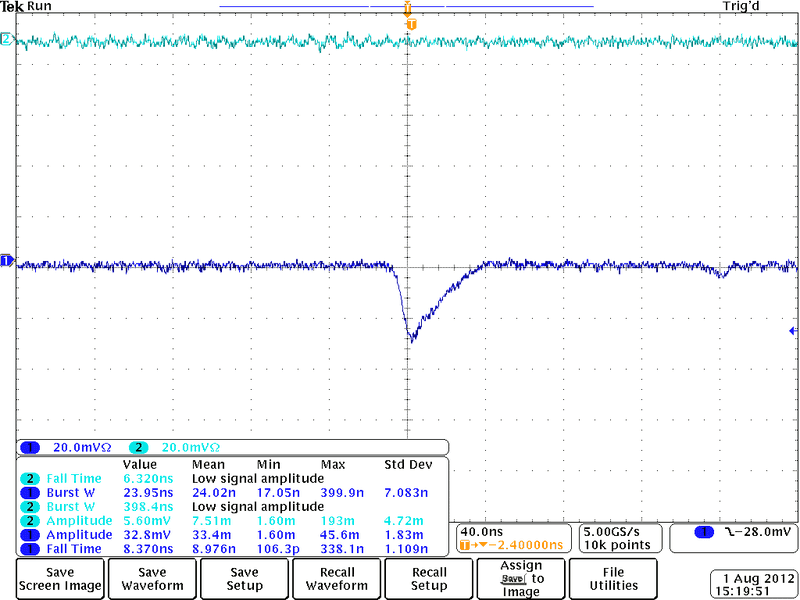Click the channel 2 ground marker on left edge

coord(6,39)
